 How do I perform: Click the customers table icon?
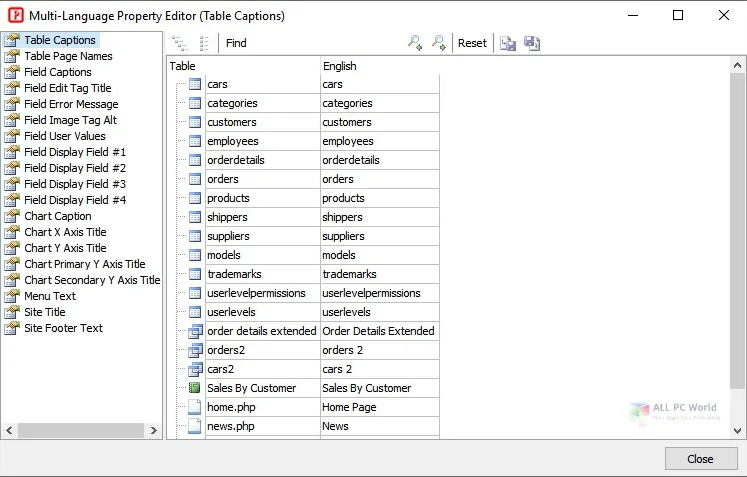click(195, 122)
